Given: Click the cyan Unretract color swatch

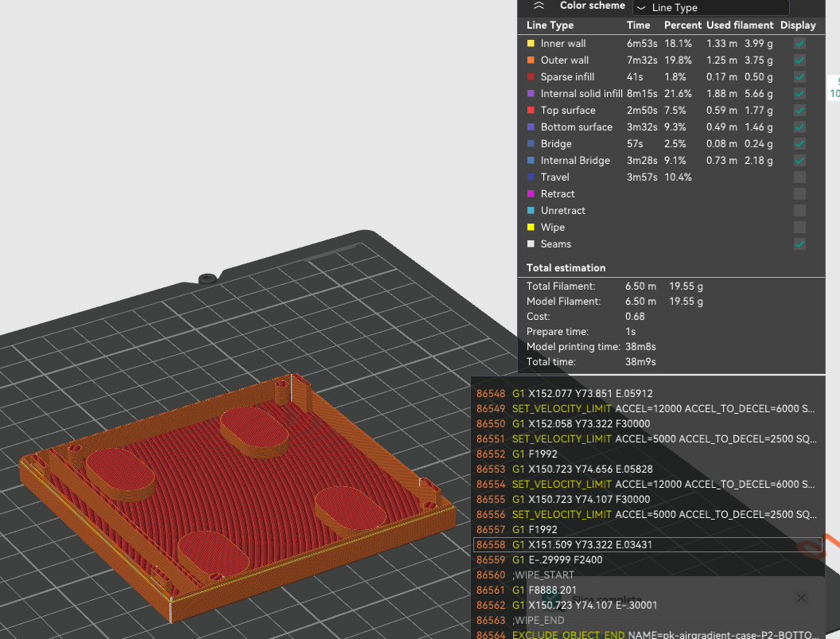Looking at the screenshot, I should click(x=531, y=210).
